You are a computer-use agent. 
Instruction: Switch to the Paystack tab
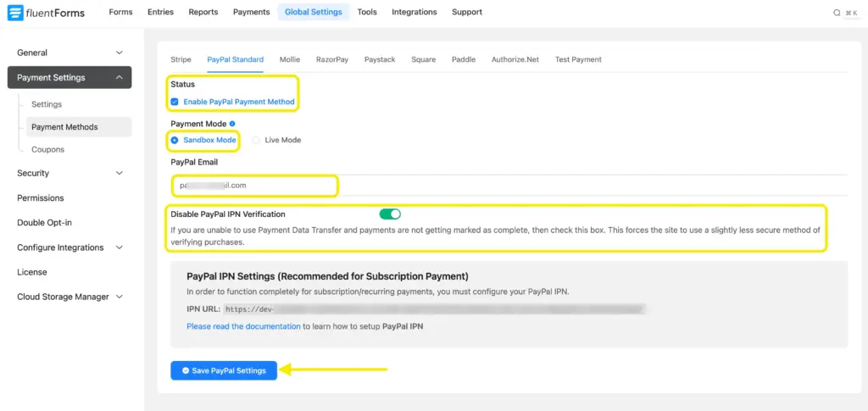pos(380,59)
